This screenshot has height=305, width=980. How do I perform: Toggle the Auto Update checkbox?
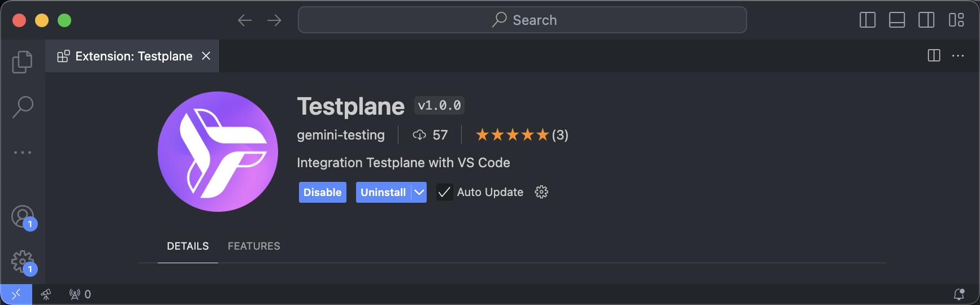point(445,192)
